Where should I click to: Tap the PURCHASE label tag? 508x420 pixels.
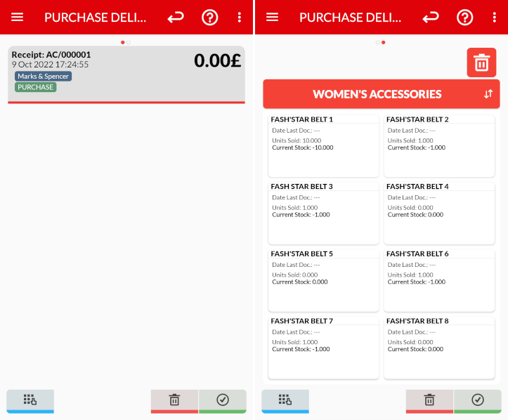click(x=35, y=87)
